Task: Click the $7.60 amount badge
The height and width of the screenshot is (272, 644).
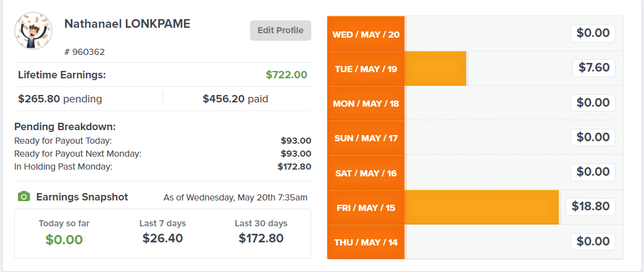Action: pos(594,68)
